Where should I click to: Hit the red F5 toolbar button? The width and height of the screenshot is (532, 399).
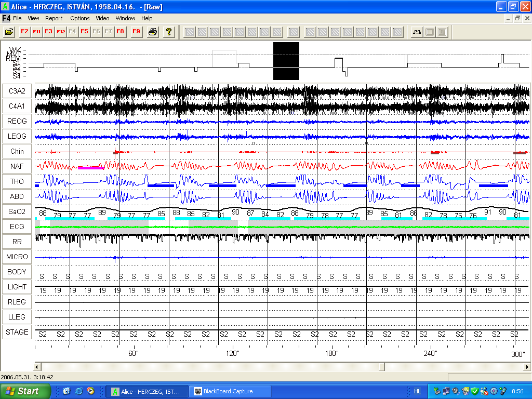(85, 32)
